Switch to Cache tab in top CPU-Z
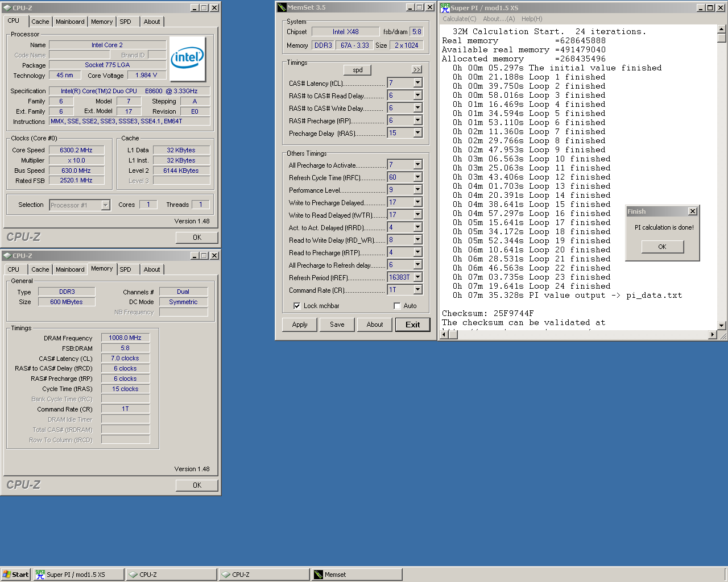728x582 pixels. [x=40, y=22]
